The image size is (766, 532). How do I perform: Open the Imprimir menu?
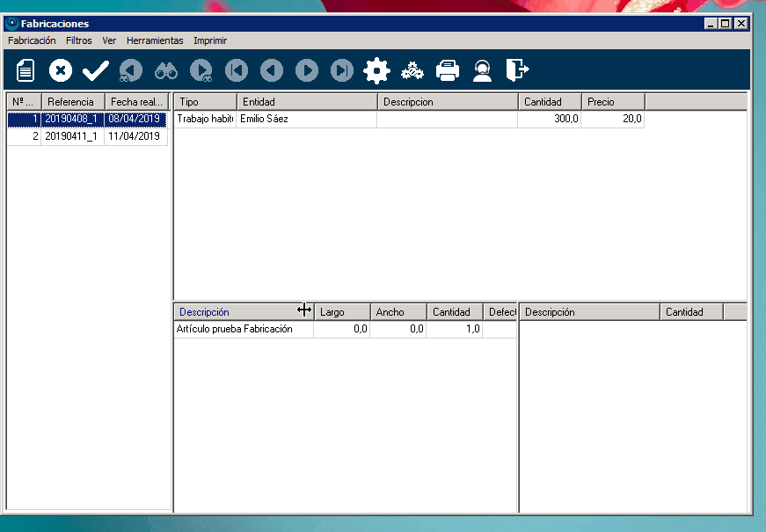[210, 40]
